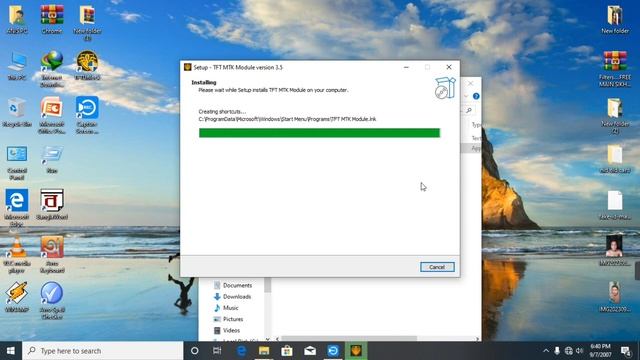Minimize the TFT MTK Module setup window
The width and height of the screenshot is (640, 360).
coord(406,67)
